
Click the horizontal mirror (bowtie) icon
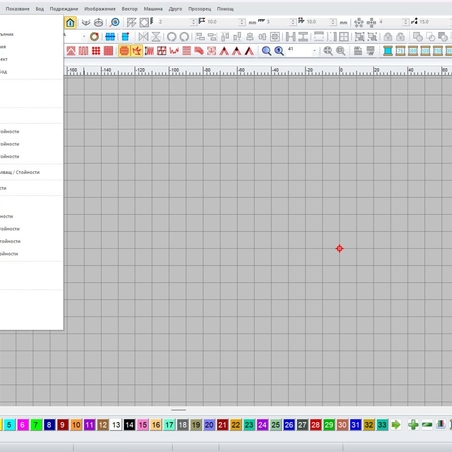click(143, 36)
